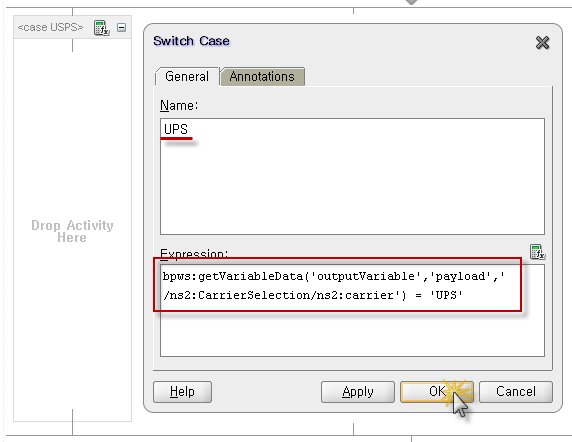Select the <case USPS> header label
The height and width of the screenshot is (442, 572).
click(50, 27)
